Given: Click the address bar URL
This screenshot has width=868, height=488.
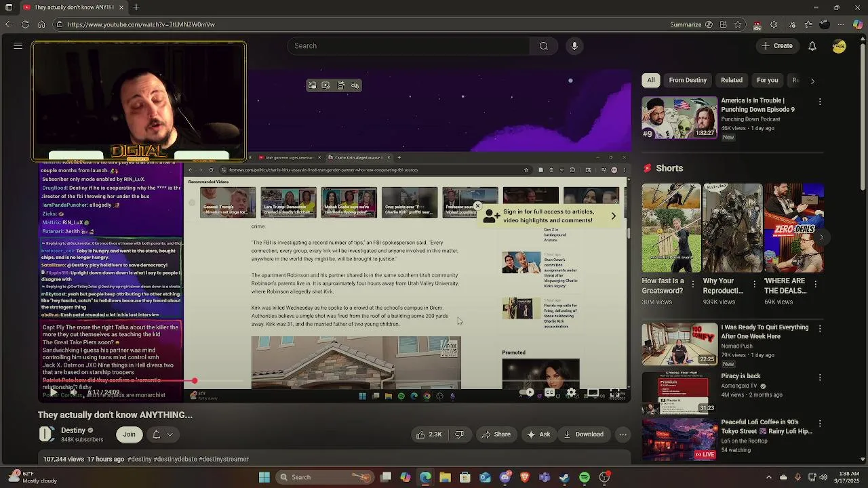Looking at the screenshot, I should point(141,24).
